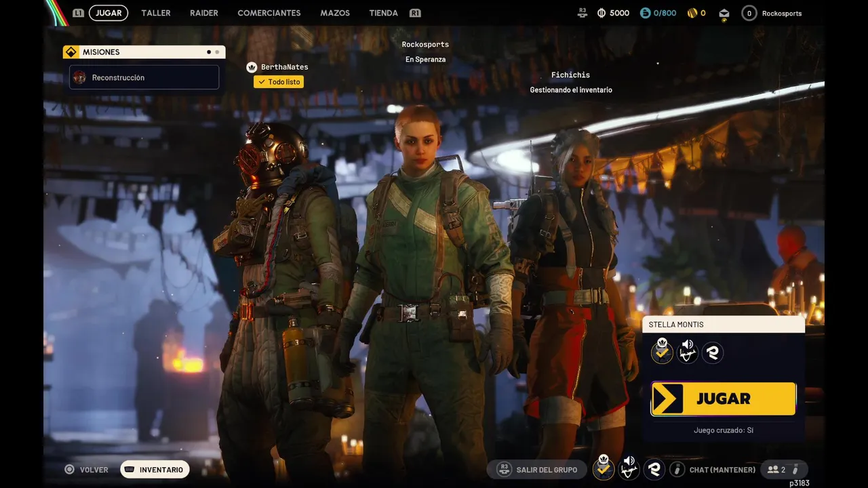Screen dimensions: 868x488
Task: Open the TIENDA tab
Action: (x=384, y=13)
